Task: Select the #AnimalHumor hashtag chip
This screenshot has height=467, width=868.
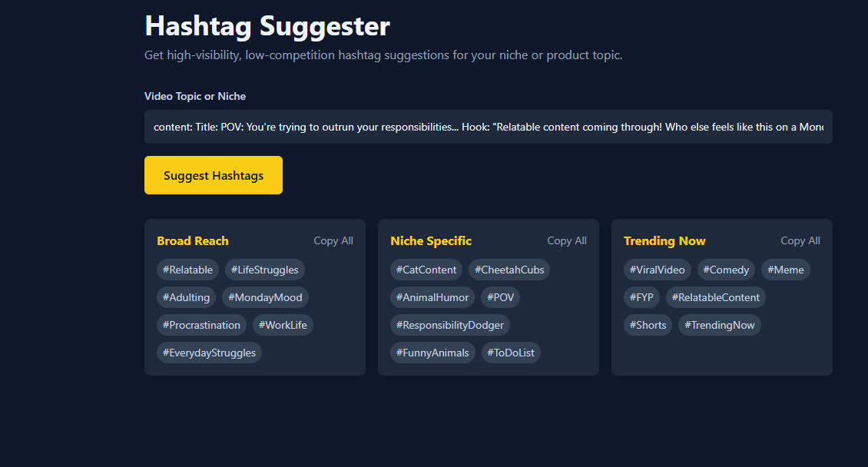Action: pos(432,297)
